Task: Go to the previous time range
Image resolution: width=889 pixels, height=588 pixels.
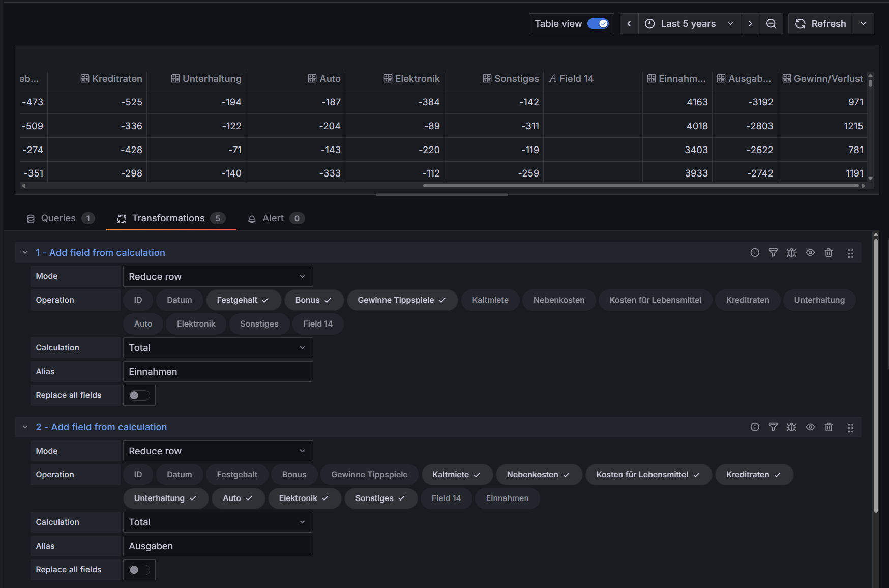Action: (629, 24)
